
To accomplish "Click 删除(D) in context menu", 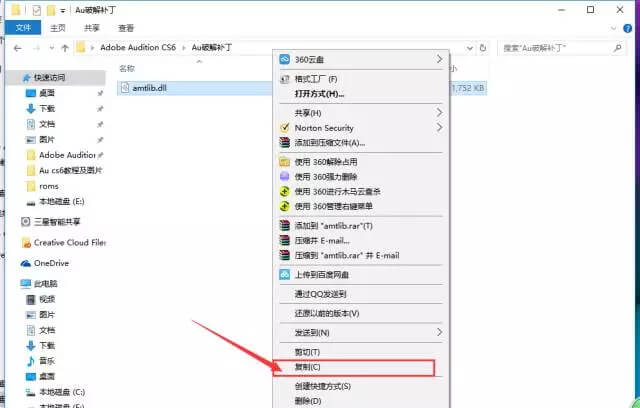I will [361, 401].
